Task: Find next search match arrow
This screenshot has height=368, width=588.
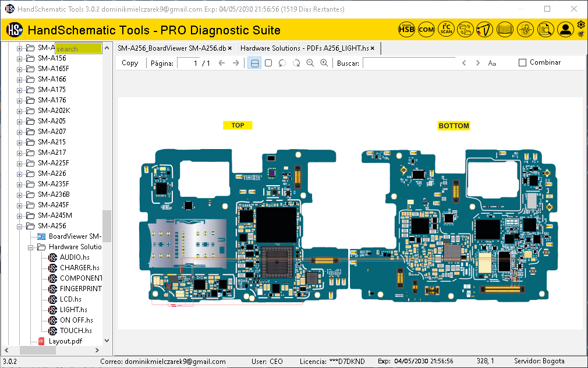Action: click(x=478, y=63)
